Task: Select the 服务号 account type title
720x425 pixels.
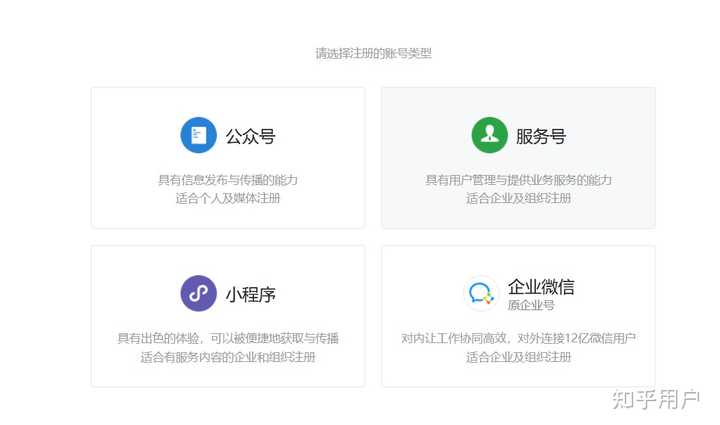Action: pos(541,136)
